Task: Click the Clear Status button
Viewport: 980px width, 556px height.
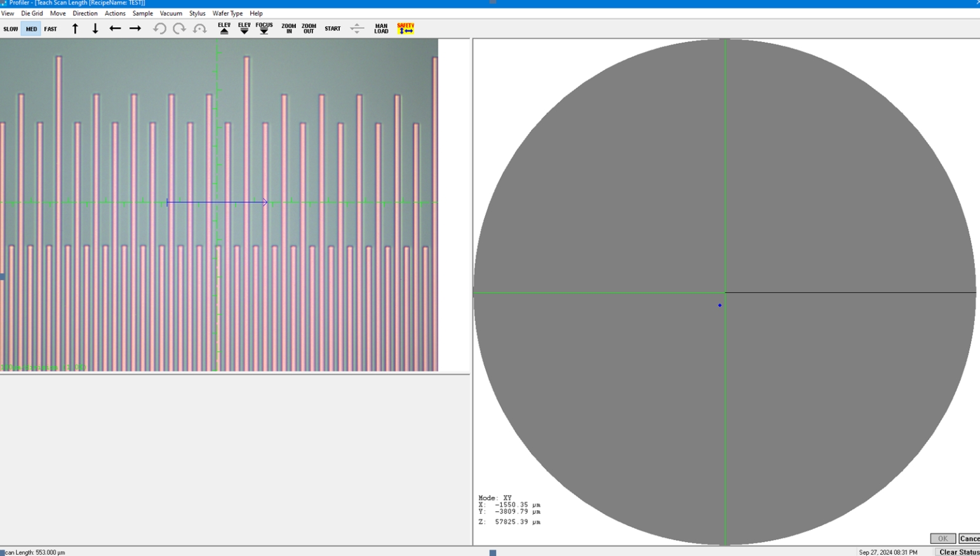Action: tap(958, 552)
